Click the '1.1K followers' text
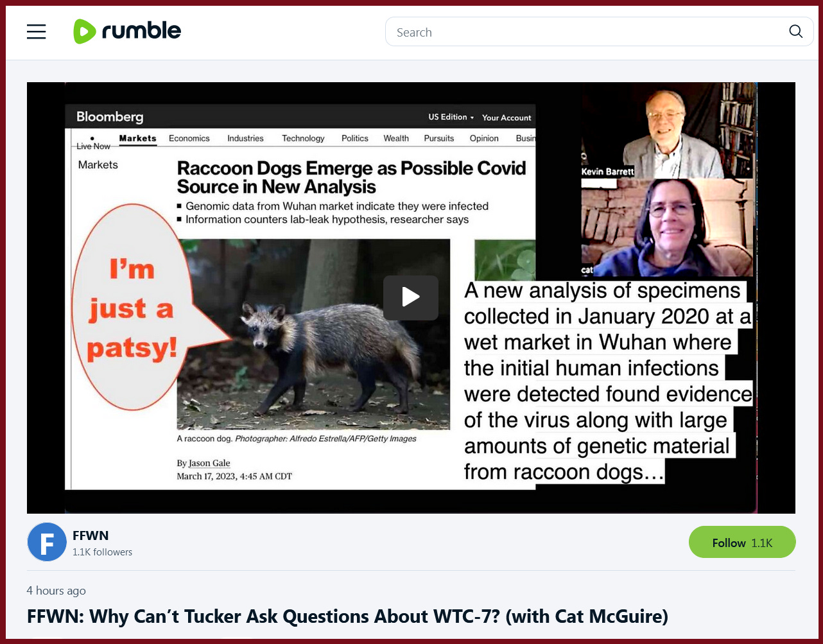 point(102,552)
